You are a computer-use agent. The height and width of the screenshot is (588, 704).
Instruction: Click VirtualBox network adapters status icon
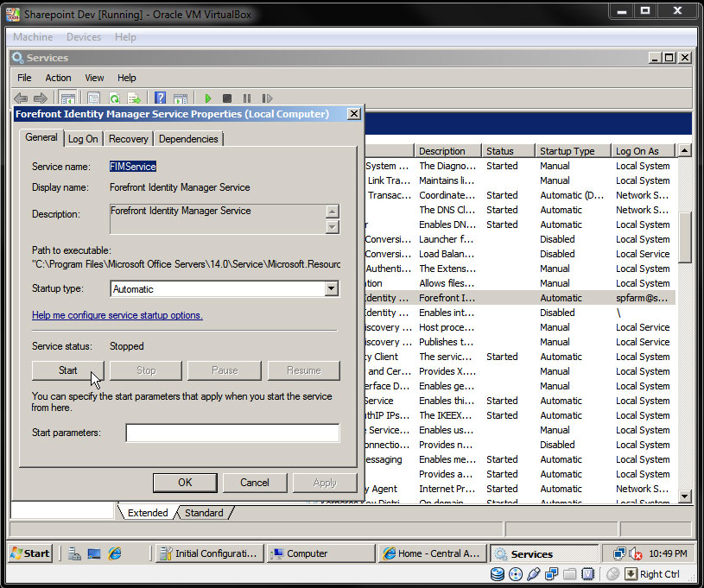click(x=551, y=574)
